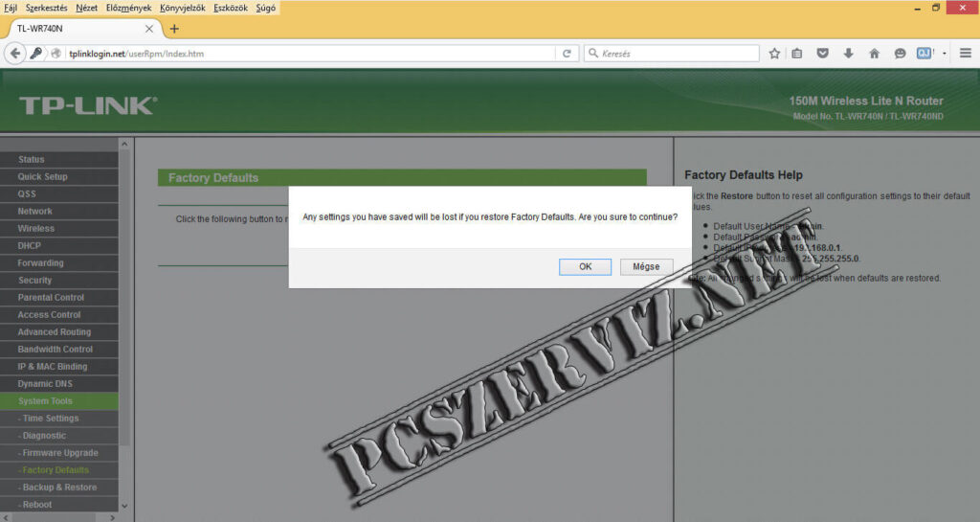Open a new tab with plus button

[174, 29]
